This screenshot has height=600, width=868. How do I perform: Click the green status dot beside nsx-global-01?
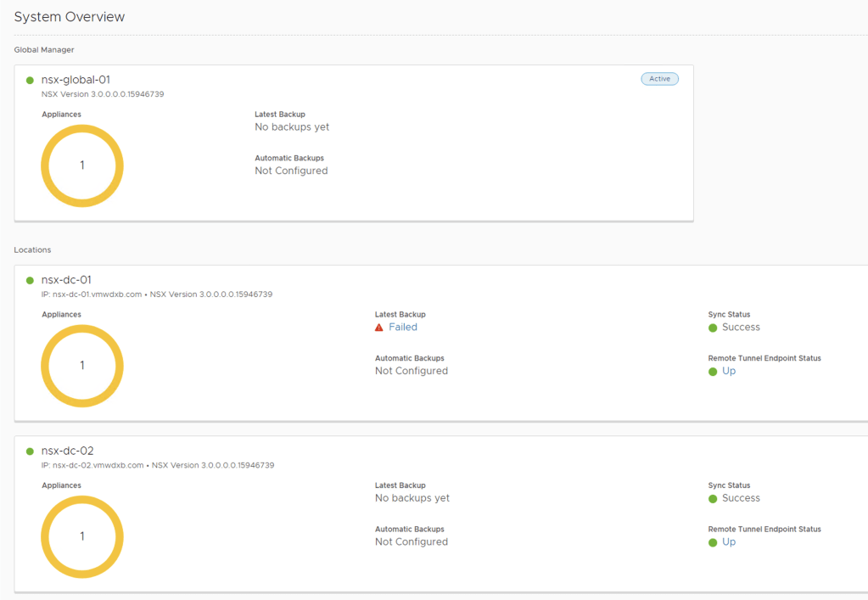click(31, 81)
